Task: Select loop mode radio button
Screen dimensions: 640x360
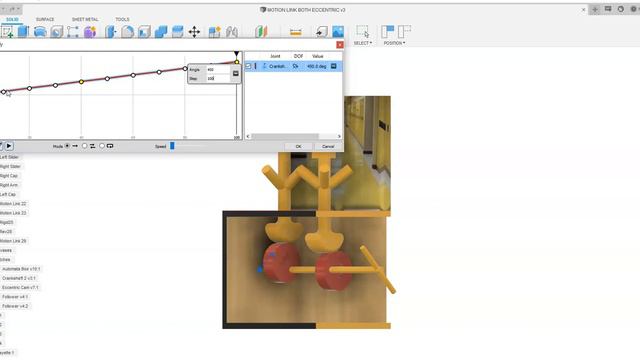Action: (102, 146)
